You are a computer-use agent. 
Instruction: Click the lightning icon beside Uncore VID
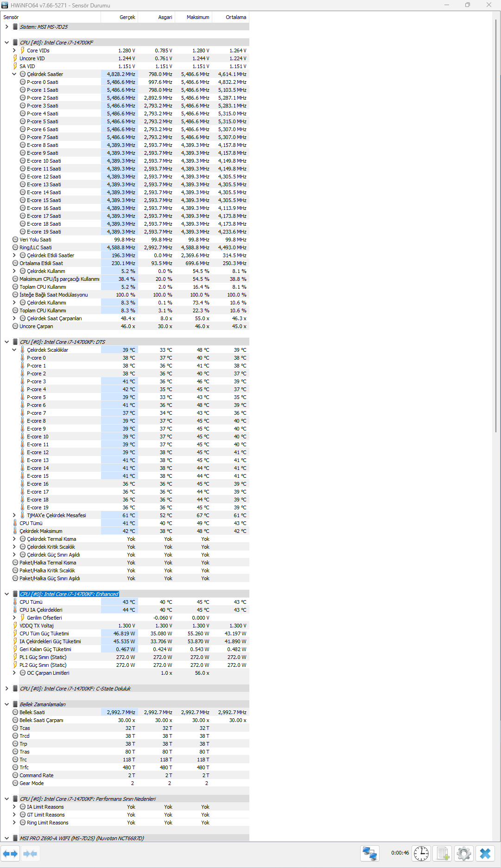(x=15, y=58)
